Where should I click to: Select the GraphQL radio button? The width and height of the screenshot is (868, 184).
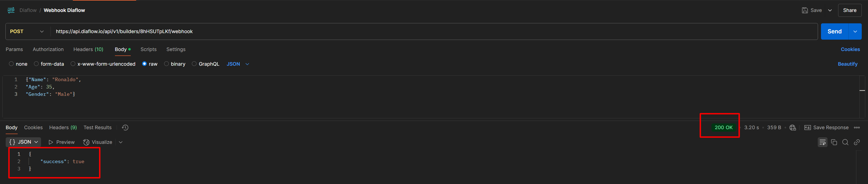point(194,64)
